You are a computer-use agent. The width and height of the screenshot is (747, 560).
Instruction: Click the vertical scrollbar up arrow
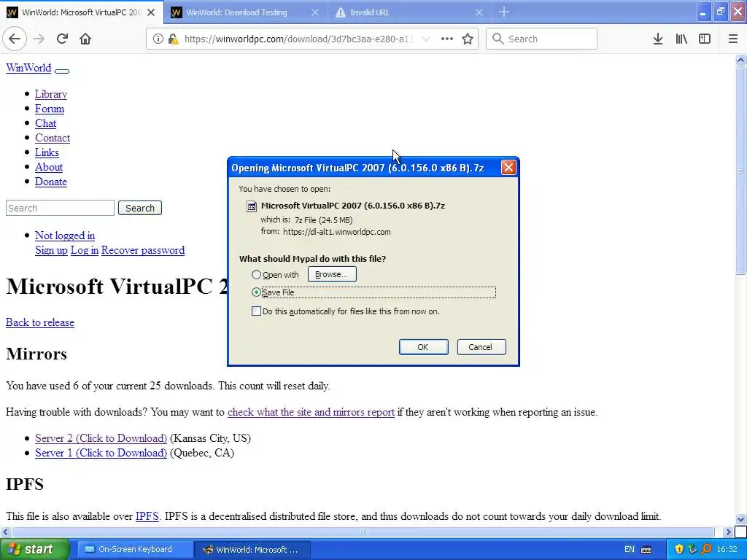pos(740,60)
